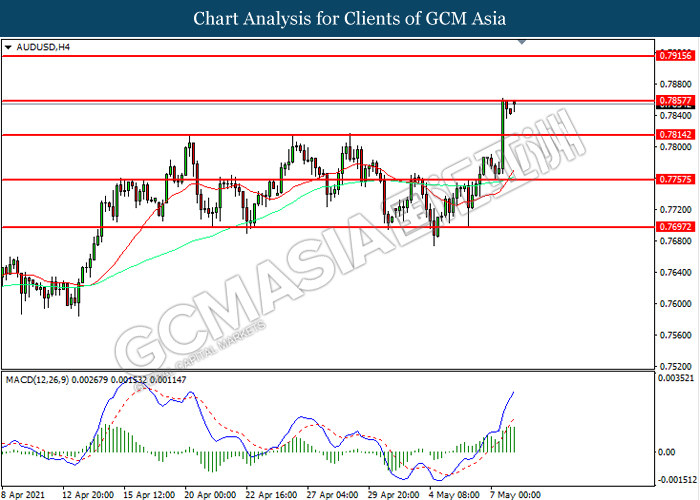Click the Chart Analysis for Clients header title

(x=350, y=18)
